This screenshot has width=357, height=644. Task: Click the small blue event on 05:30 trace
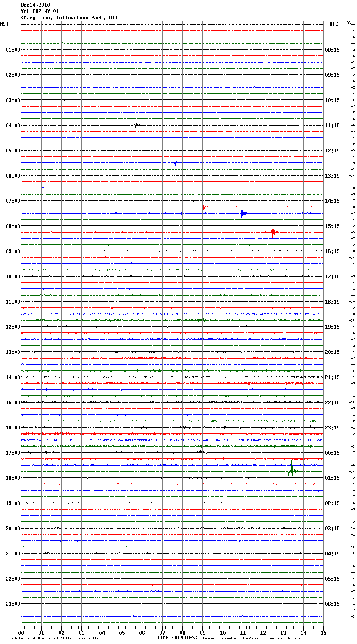[x=176, y=163]
